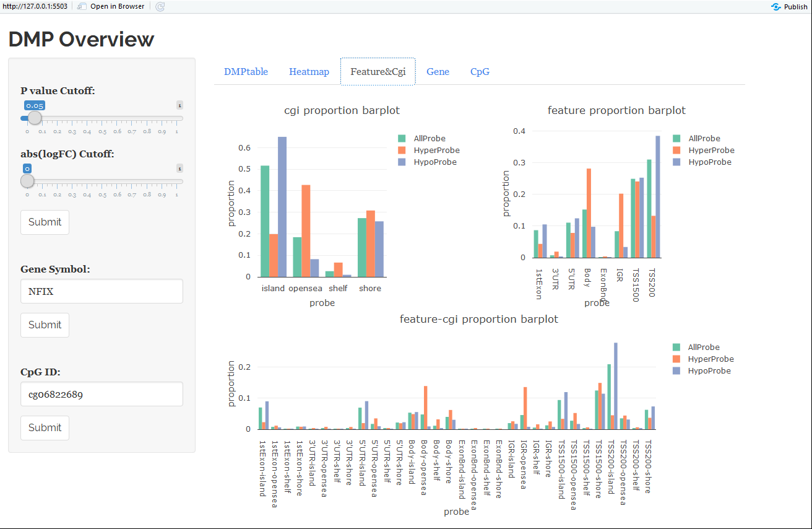This screenshot has height=529, width=812.
Task: Click the address bar URL 127.0.0.1:5503
Action: [36, 6]
